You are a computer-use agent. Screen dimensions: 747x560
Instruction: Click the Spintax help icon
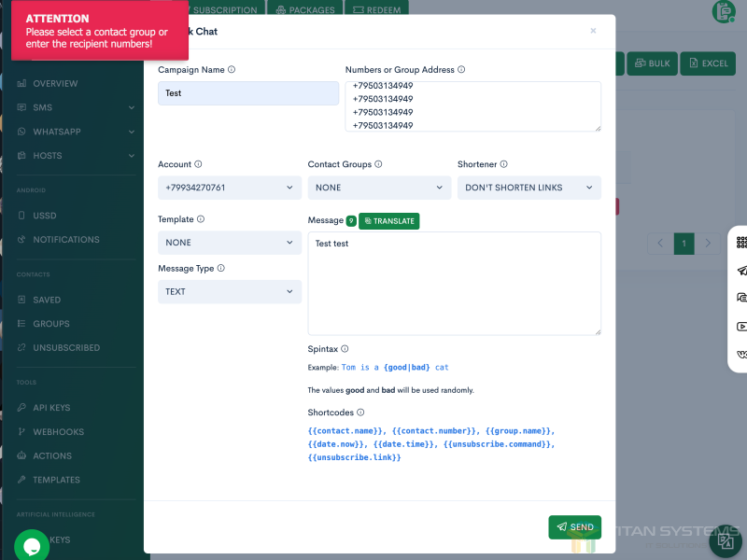(345, 349)
